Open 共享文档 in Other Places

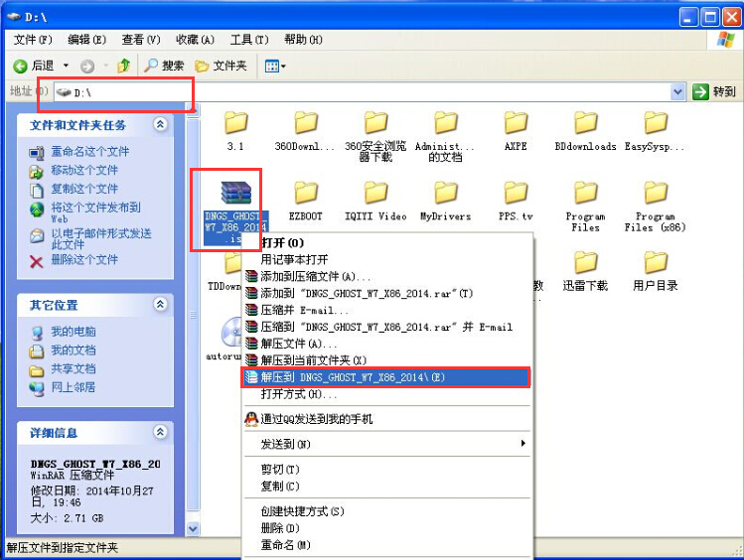[x=74, y=368]
